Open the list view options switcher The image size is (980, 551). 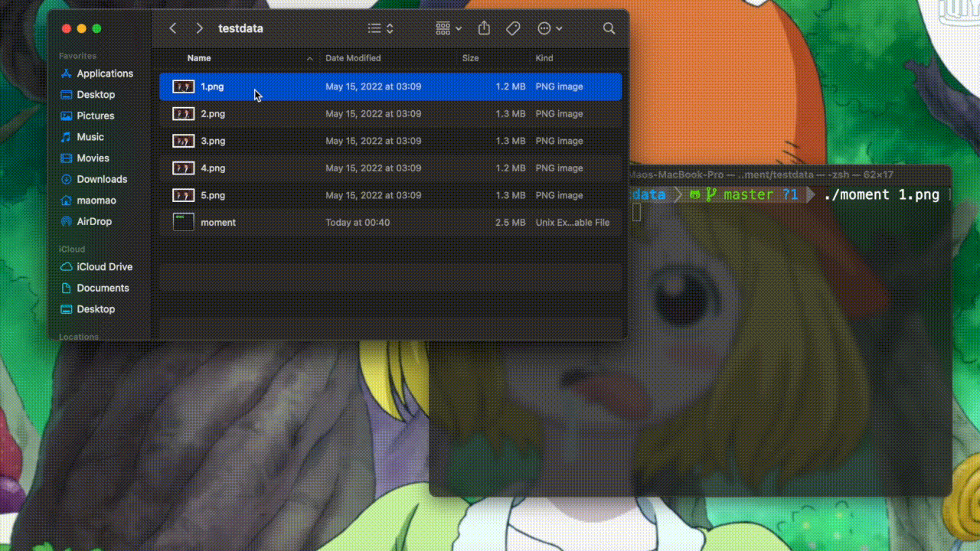[x=381, y=28]
